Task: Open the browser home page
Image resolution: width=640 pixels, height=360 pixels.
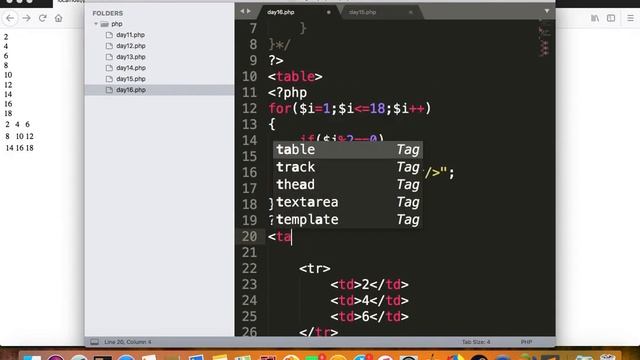Action: (58, 18)
